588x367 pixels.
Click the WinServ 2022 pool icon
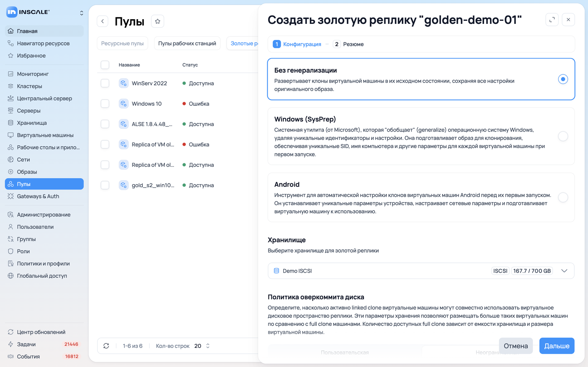[123, 83]
